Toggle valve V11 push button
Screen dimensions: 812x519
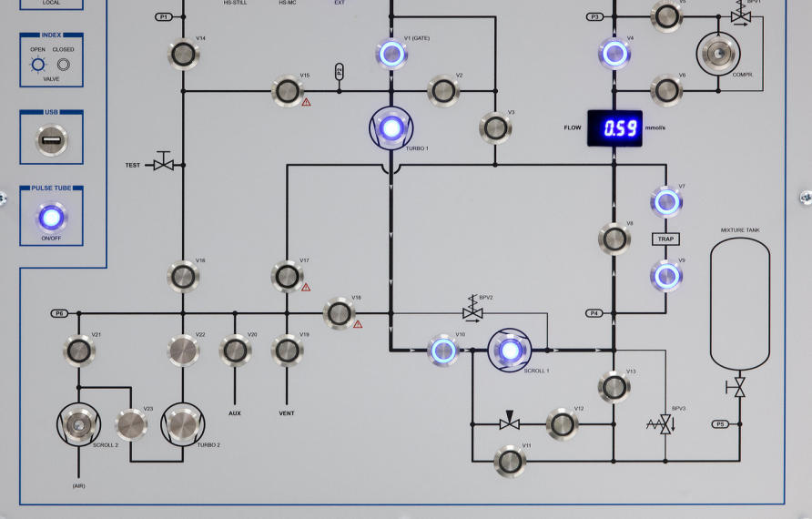pos(510,461)
